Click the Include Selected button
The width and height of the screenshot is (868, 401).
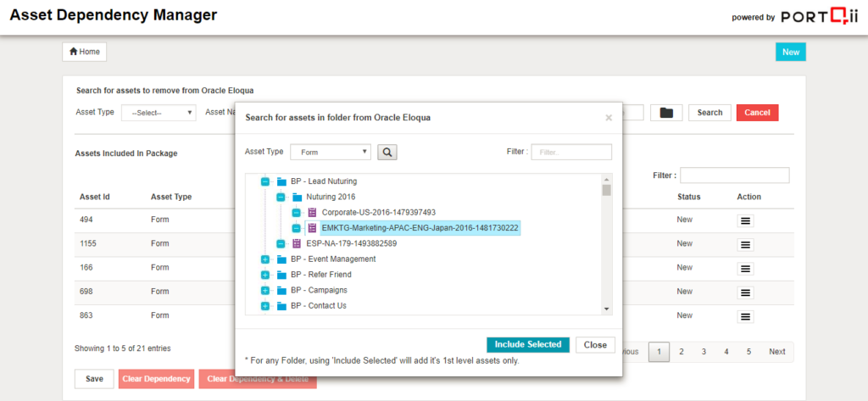click(x=528, y=345)
